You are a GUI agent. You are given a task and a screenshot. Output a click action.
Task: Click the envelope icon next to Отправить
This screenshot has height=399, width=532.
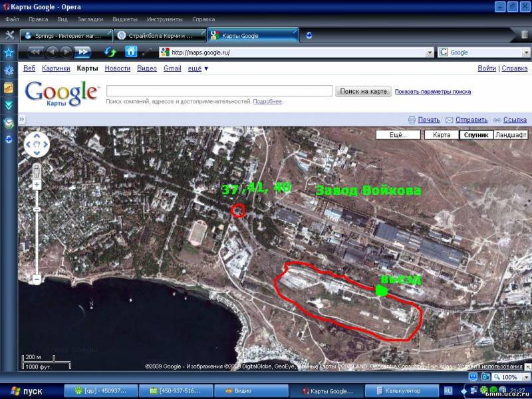point(450,120)
